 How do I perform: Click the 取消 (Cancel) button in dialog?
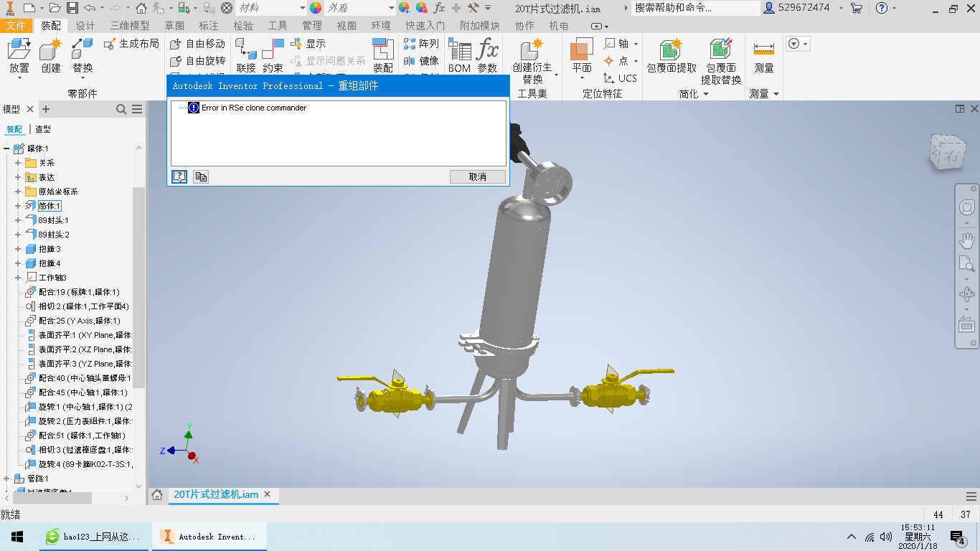(477, 176)
